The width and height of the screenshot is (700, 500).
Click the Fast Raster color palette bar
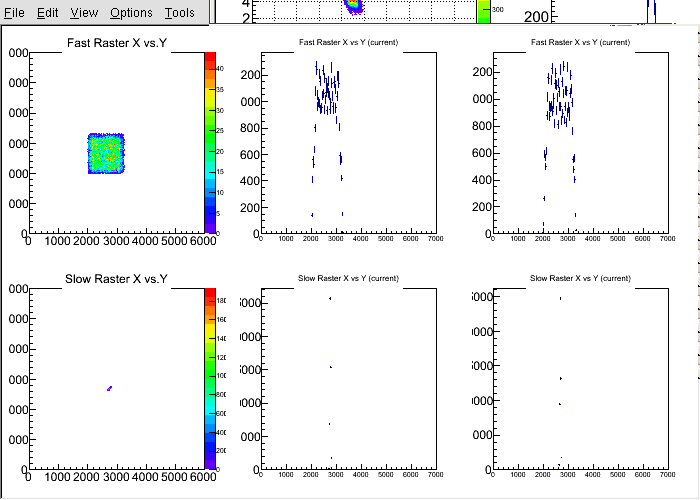210,143
